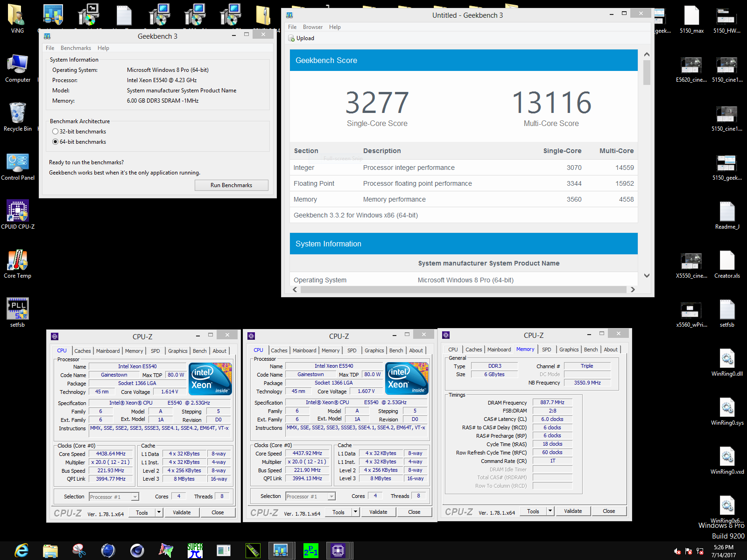This screenshot has width=747, height=560.
Task: Click the taskbar clock showing 5:26 PM
Action: point(723,551)
